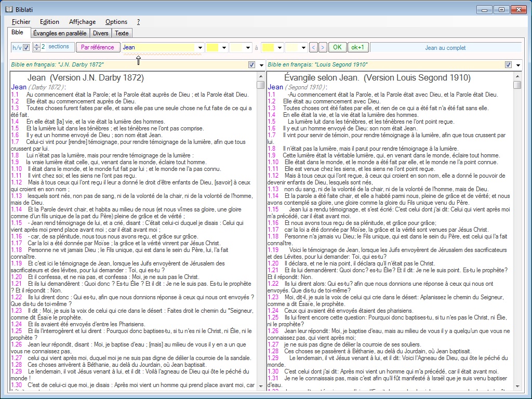
Task: Click the Jean au complet field
Action: 445,48
